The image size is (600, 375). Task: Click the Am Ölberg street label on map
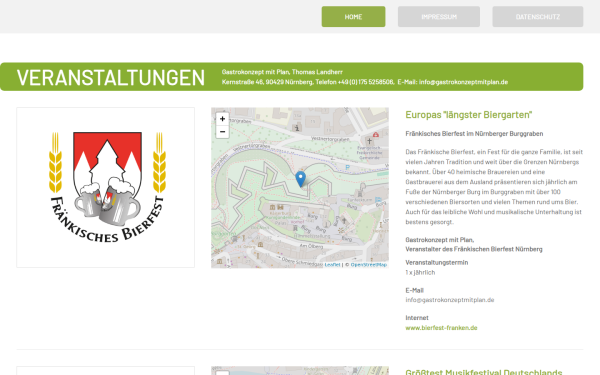pyautogui.click(x=311, y=246)
